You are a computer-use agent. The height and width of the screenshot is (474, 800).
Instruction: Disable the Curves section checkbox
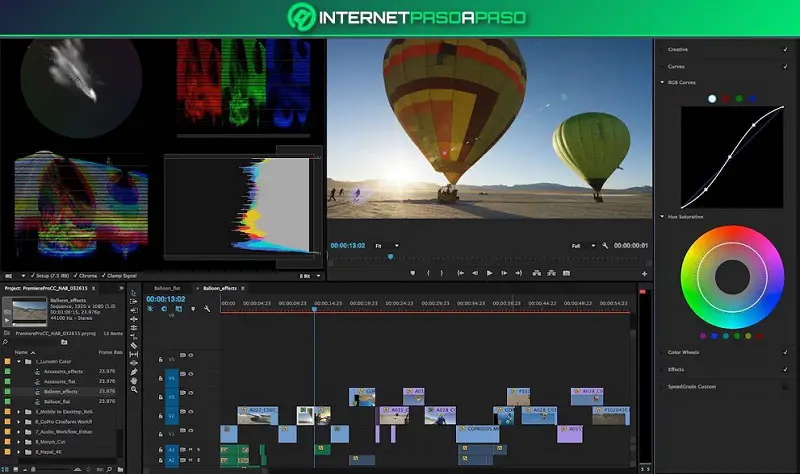(x=785, y=66)
